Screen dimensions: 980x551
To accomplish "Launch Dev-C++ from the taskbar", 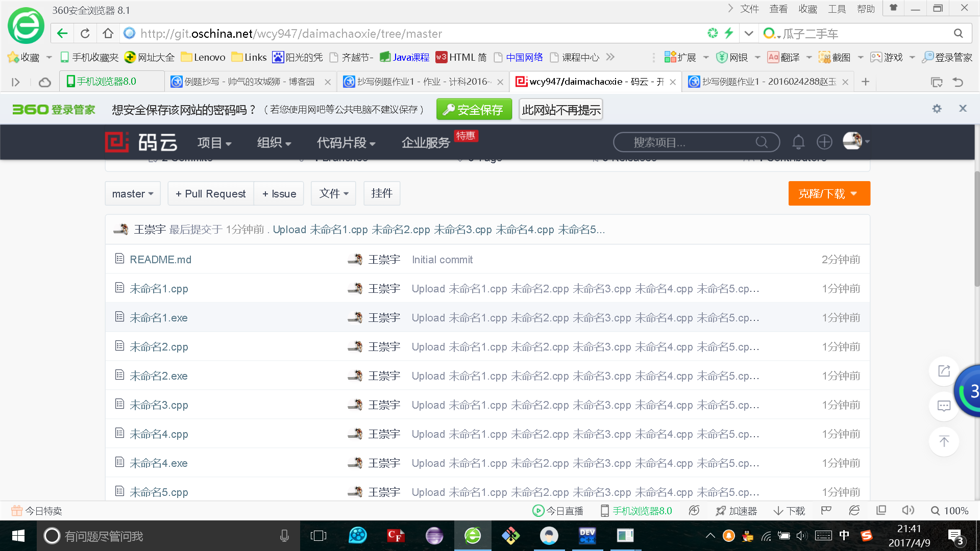I will (587, 536).
